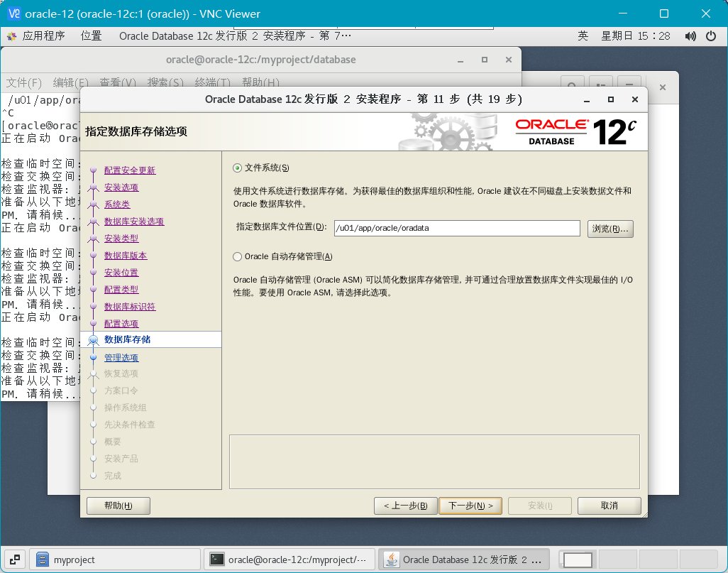Close the Oracle installer window
728x573 pixels.
click(634, 99)
